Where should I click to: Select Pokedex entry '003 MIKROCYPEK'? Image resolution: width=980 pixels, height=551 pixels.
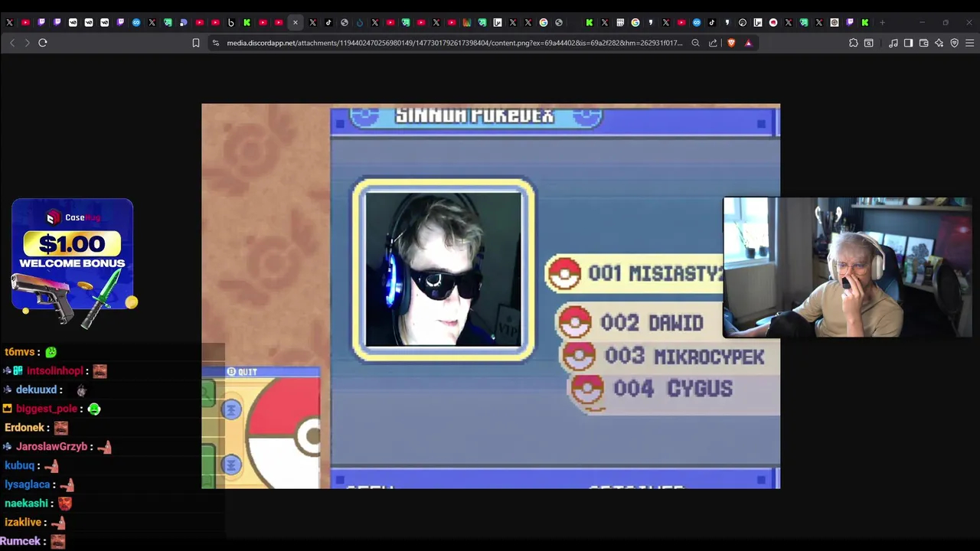pos(671,356)
